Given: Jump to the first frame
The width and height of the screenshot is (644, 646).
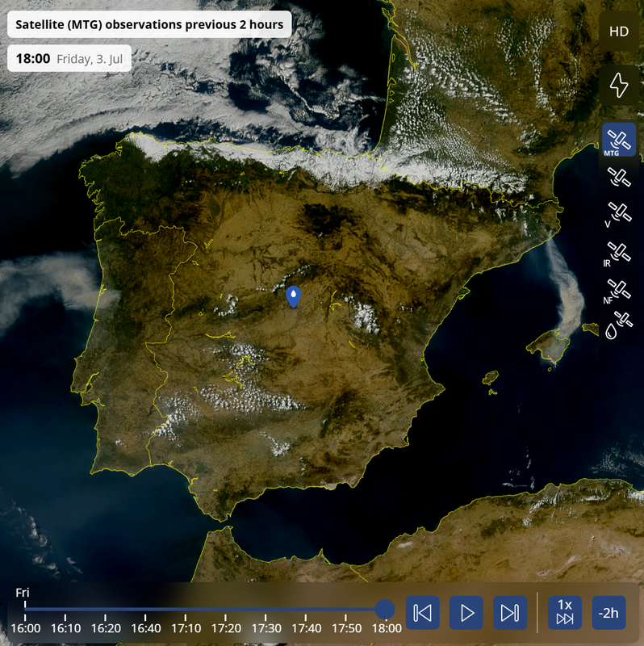Looking at the screenshot, I should (x=422, y=613).
